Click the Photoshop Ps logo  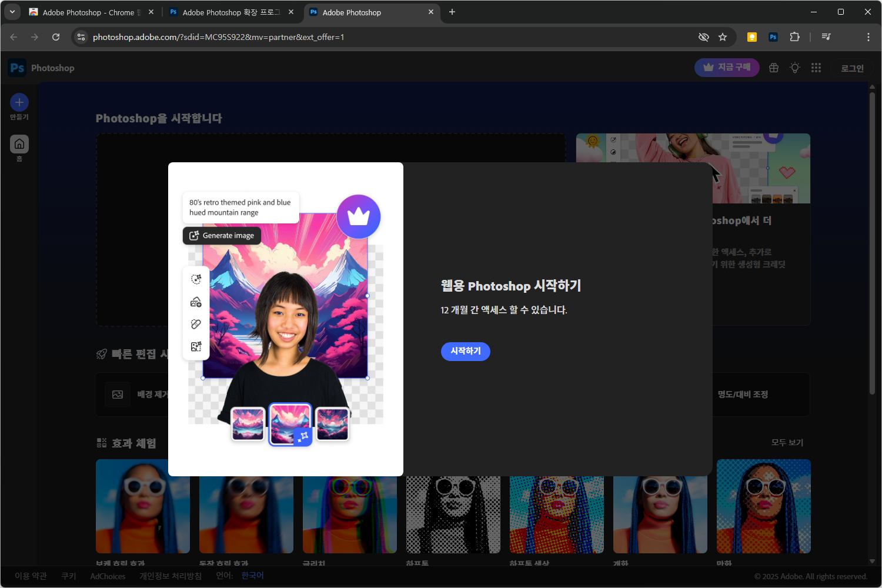[17, 68]
